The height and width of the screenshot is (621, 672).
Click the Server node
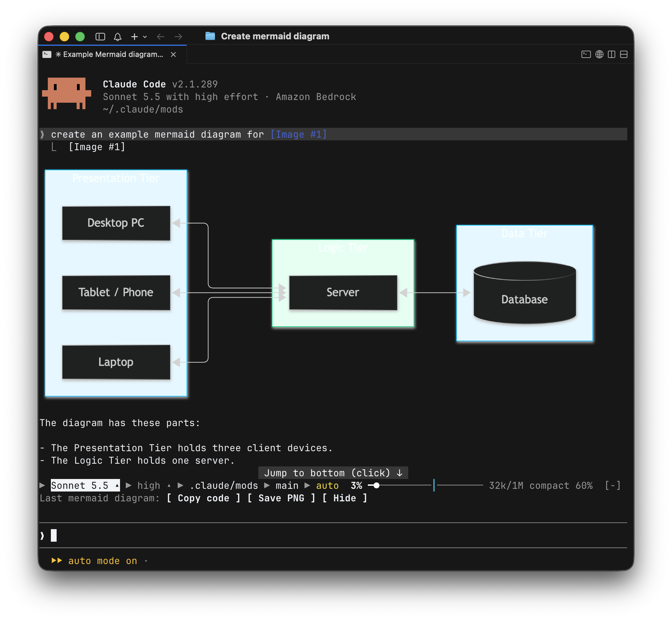343,293
